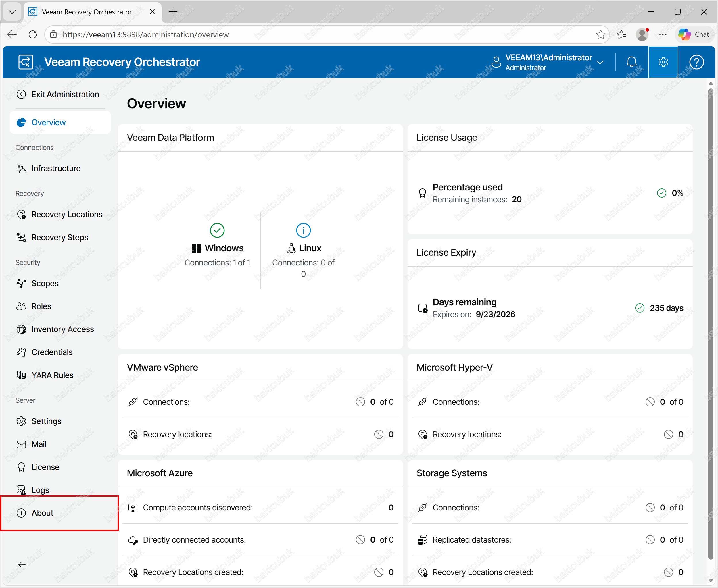
Task: Open the help question mark icon
Action: pyautogui.click(x=696, y=62)
